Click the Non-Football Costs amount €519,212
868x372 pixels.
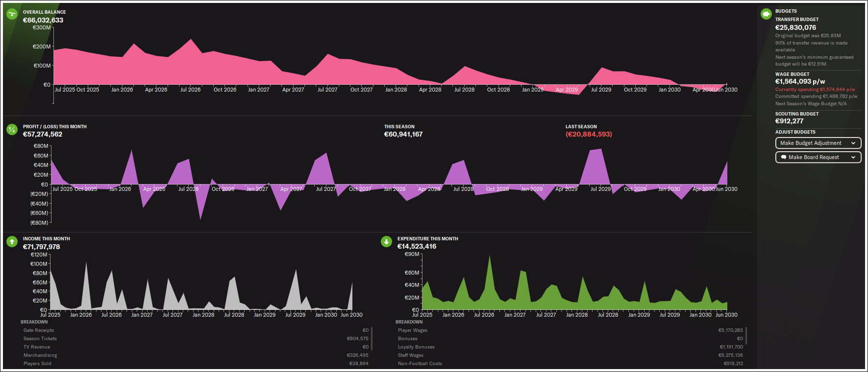pyautogui.click(x=733, y=364)
